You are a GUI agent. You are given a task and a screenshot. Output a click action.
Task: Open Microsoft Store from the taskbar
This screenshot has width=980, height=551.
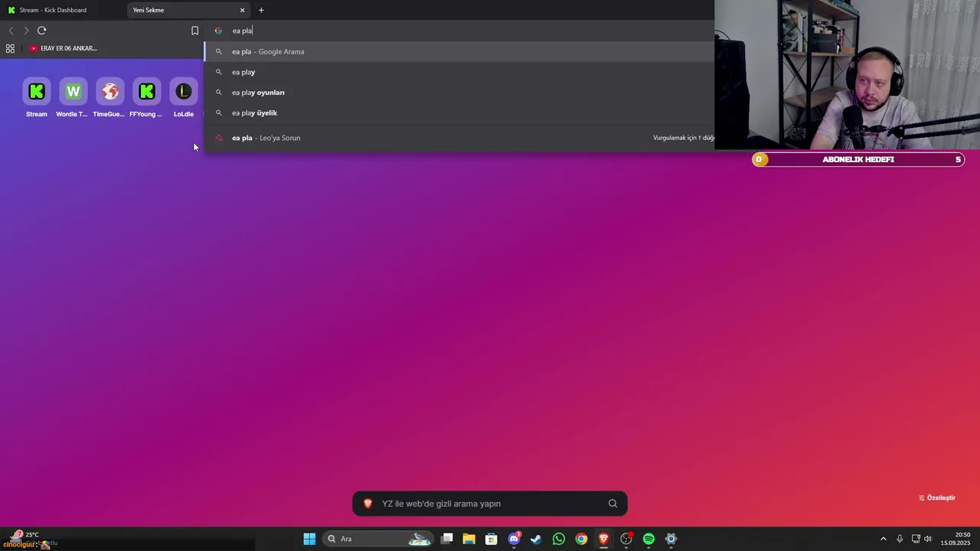(x=492, y=539)
